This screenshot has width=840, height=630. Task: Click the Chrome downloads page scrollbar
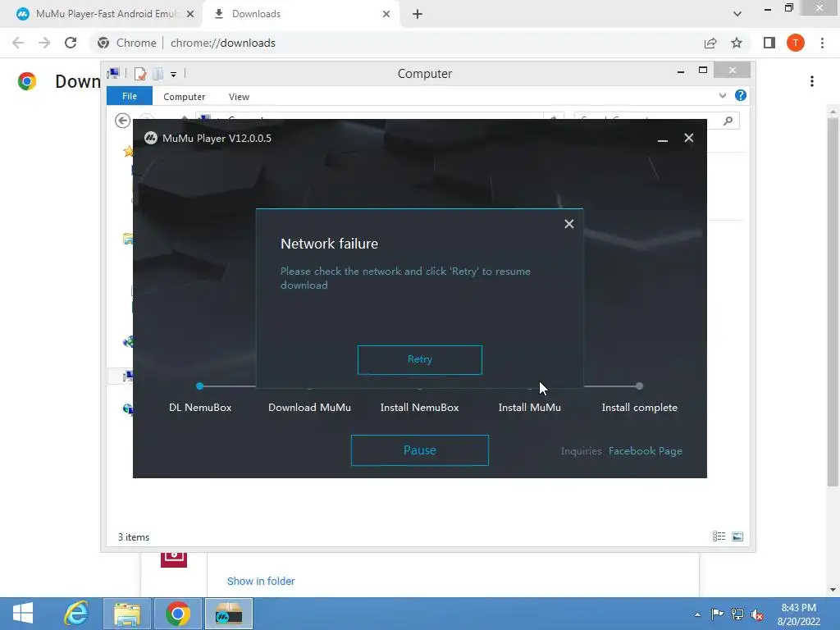click(833, 300)
